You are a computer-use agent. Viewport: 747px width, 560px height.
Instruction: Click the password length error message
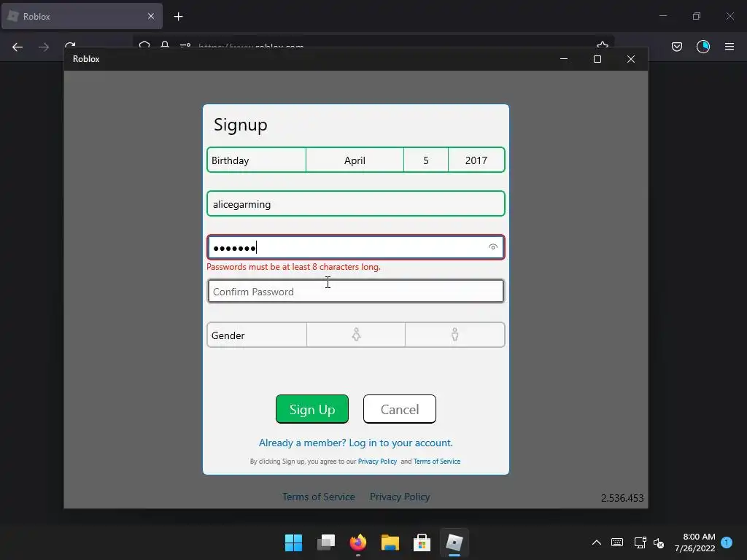[x=293, y=267]
